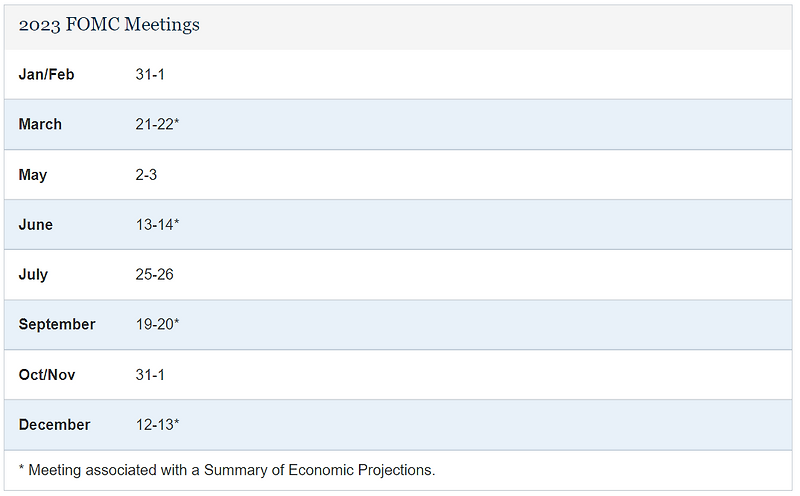This screenshot has width=800, height=496.
Task: Select the Oct/Nov month label
Action: click(x=47, y=375)
